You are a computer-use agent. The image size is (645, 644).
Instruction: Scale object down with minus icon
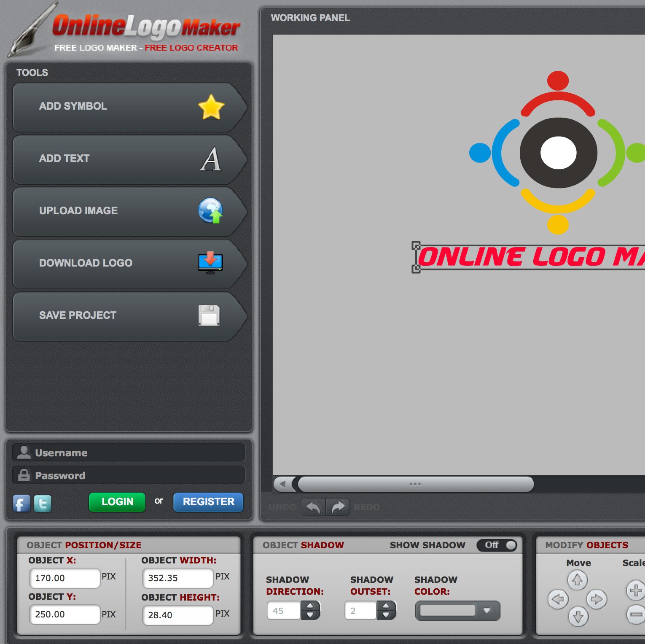636,614
